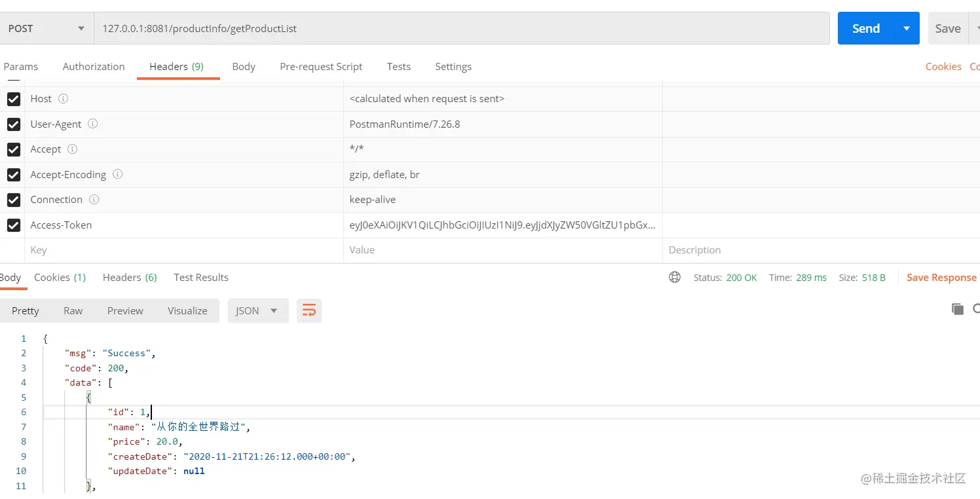Click the 289 ms time value
Screen dimensions: 980x499
812,278
